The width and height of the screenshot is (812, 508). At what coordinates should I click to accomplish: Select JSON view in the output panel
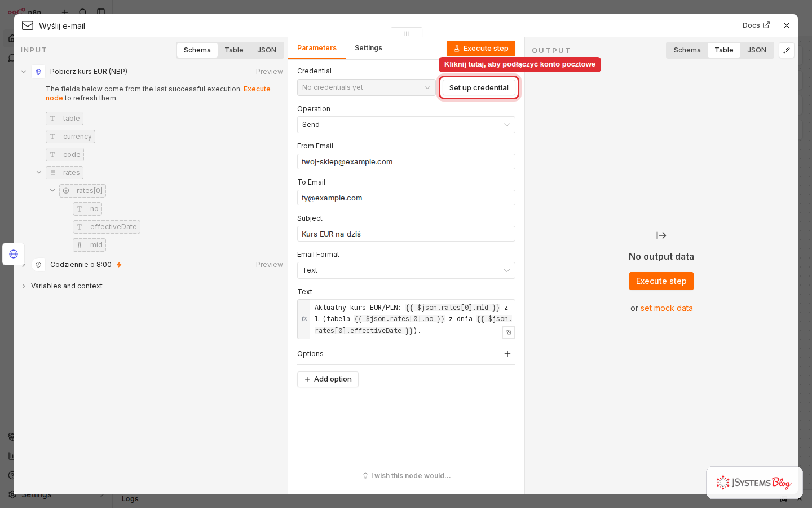(x=757, y=50)
